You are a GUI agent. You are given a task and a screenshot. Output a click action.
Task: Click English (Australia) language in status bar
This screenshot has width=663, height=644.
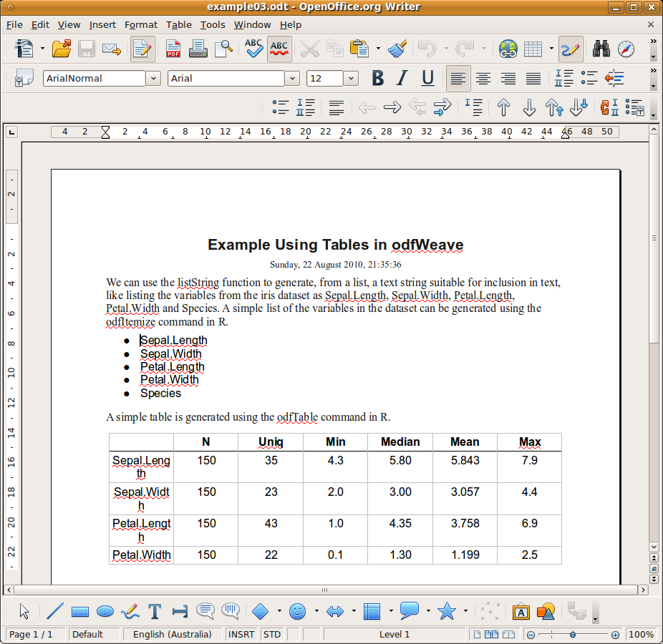[x=172, y=634]
